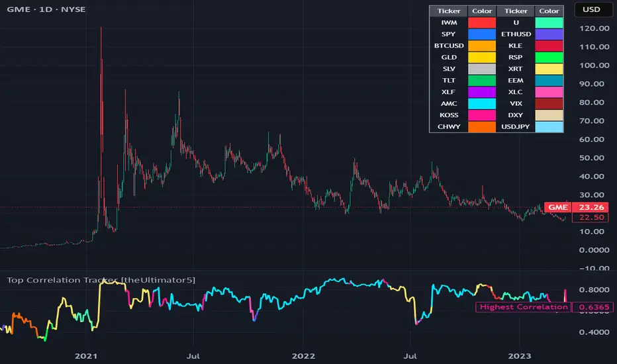Click the 0.8000 correlation axis label

(x=594, y=290)
